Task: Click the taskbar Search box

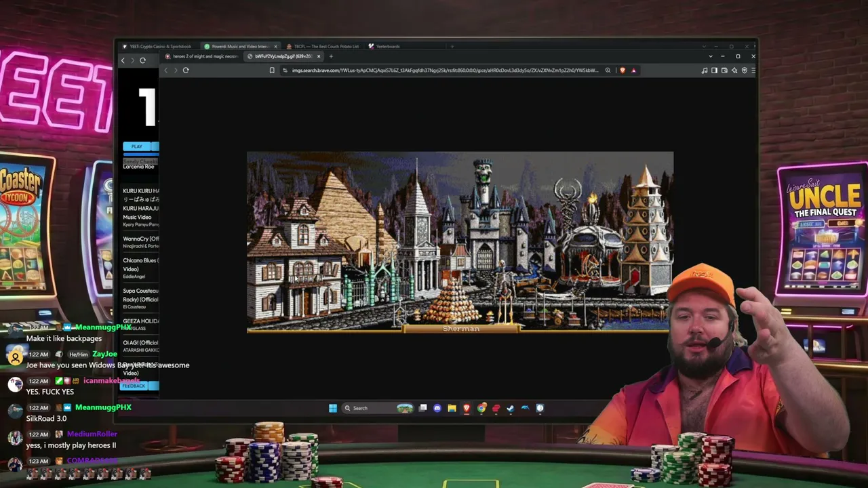Action: pyautogui.click(x=378, y=408)
